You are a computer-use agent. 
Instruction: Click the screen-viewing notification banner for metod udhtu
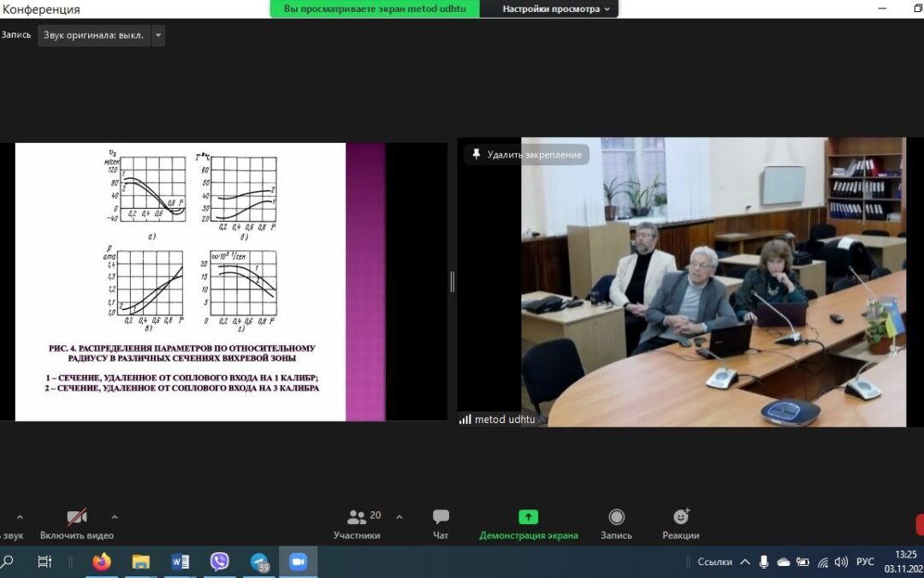[x=375, y=9]
